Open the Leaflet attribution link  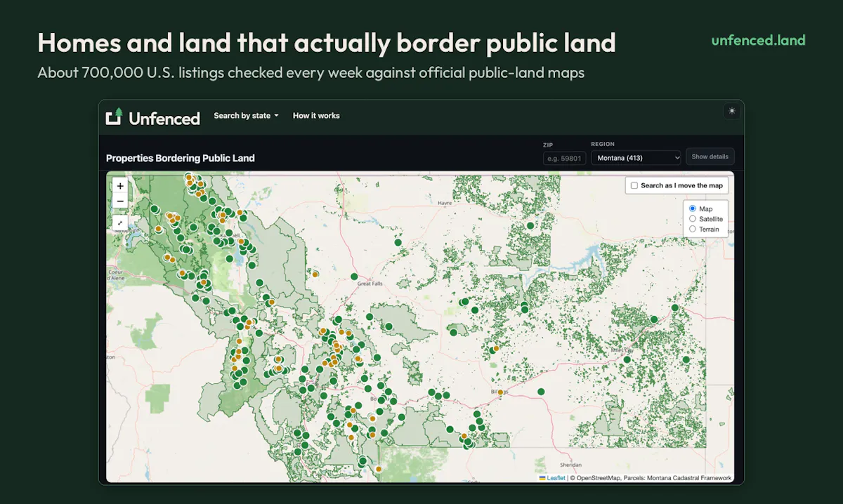[x=556, y=478]
